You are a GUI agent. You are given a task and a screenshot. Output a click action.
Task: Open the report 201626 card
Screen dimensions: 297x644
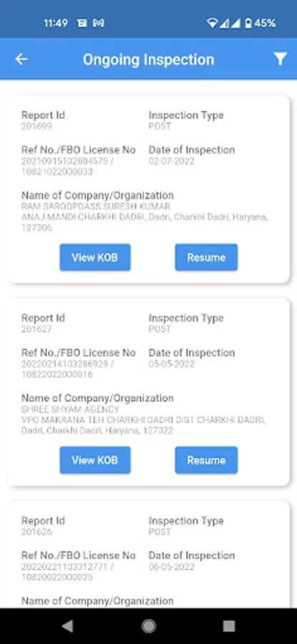pyautogui.click(x=149, y=555)
